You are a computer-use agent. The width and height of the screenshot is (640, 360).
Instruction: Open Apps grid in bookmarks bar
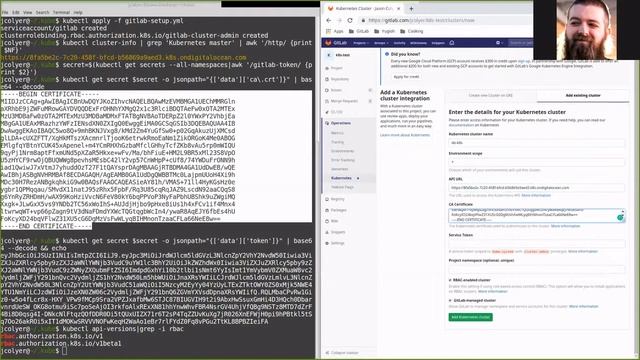[x=335, y=31]
